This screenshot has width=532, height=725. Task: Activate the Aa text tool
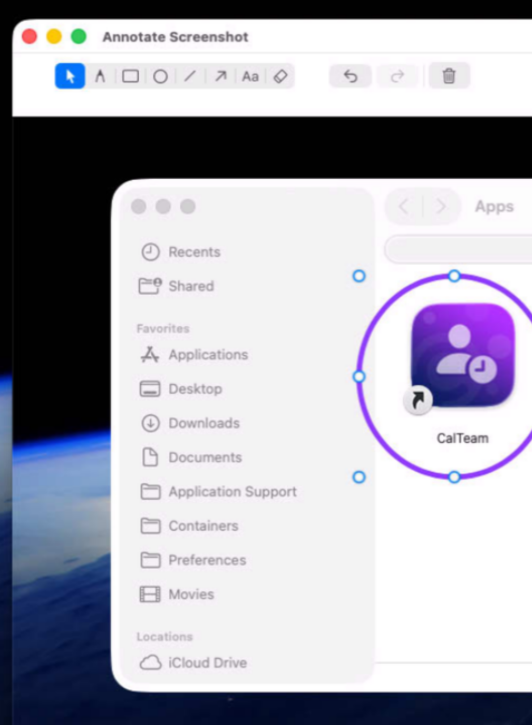coord(251,76)
